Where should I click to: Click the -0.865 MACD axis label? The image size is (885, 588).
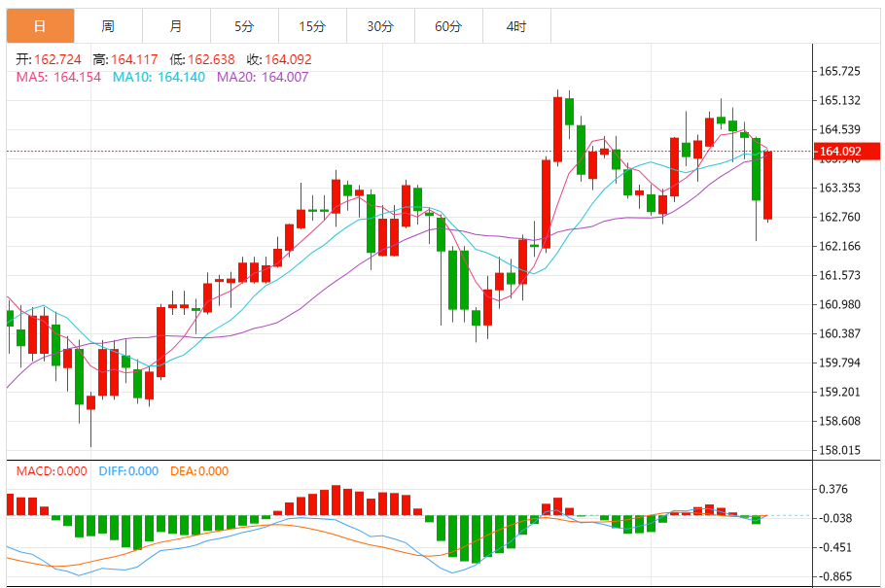tap(835, 576)
